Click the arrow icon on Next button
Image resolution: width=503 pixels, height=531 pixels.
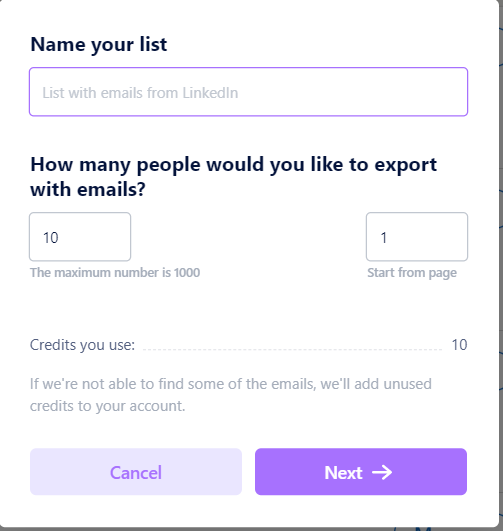382,472
